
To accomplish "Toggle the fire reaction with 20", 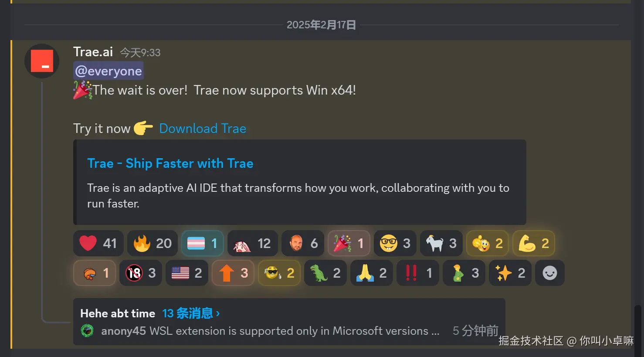I will tap(153, 243).
